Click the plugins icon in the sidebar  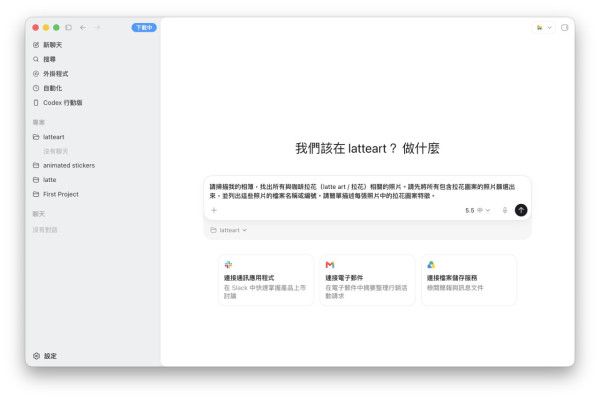click(36, 74)
